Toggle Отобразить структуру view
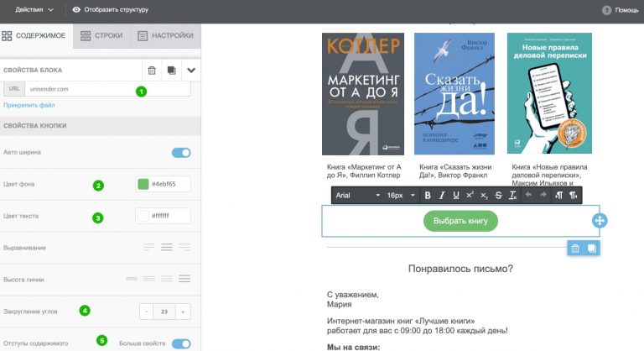644x351 pixels. (111, 9)
